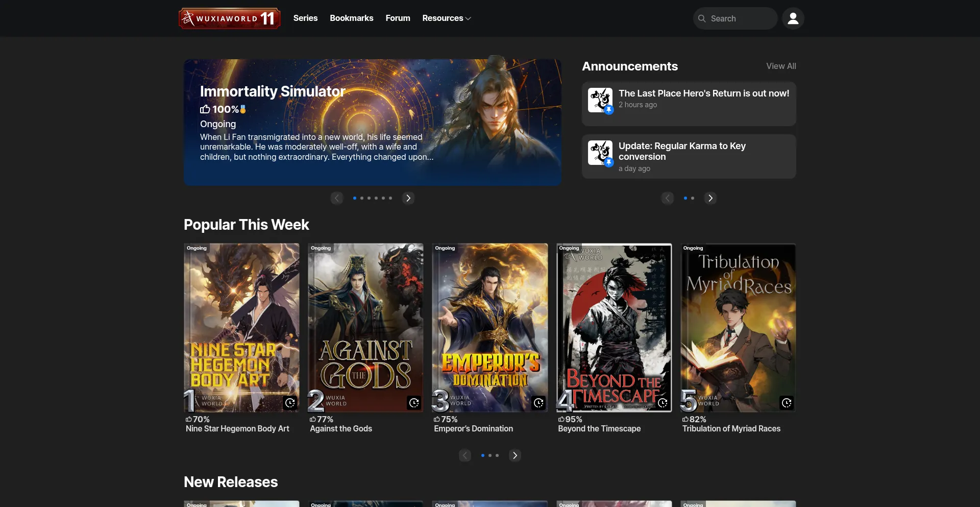Open Beyond the Timescape cover thumbnail
The image size is (980, 507).
coord(614,328)
